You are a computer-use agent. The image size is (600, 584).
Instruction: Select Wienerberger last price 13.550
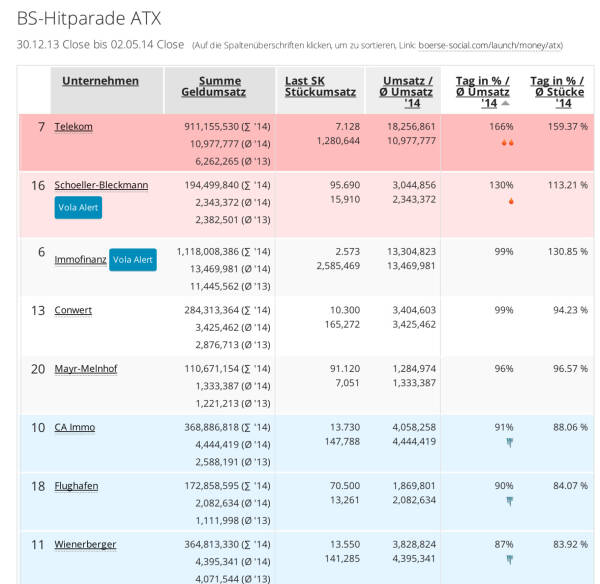point(345,545)
